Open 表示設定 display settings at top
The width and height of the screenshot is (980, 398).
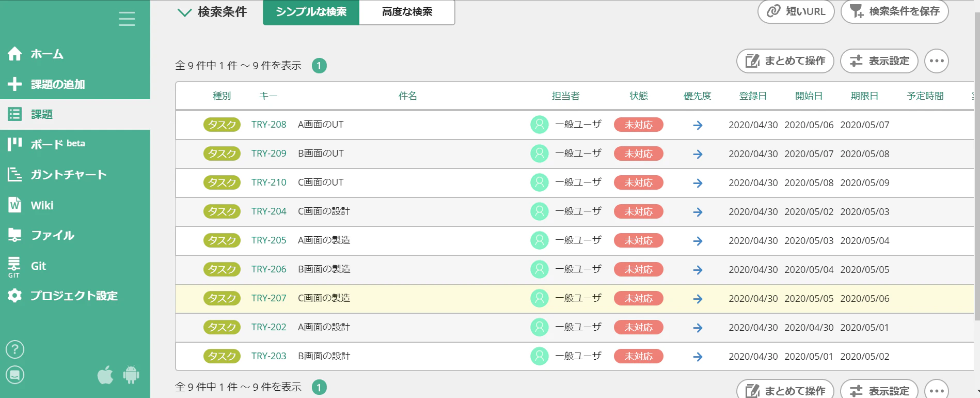point(879,61)
